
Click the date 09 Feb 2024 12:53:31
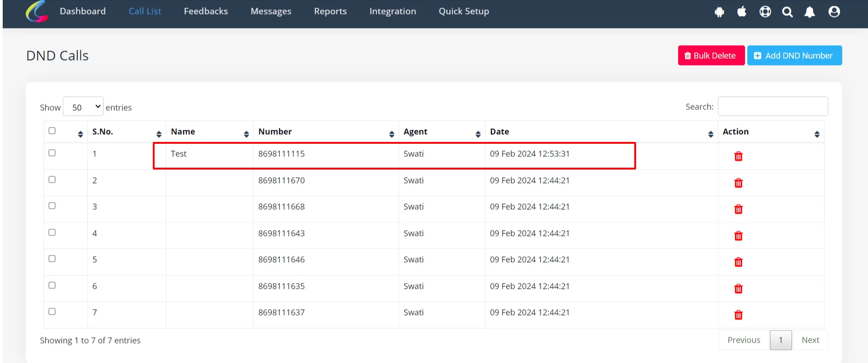pos(529,154)
